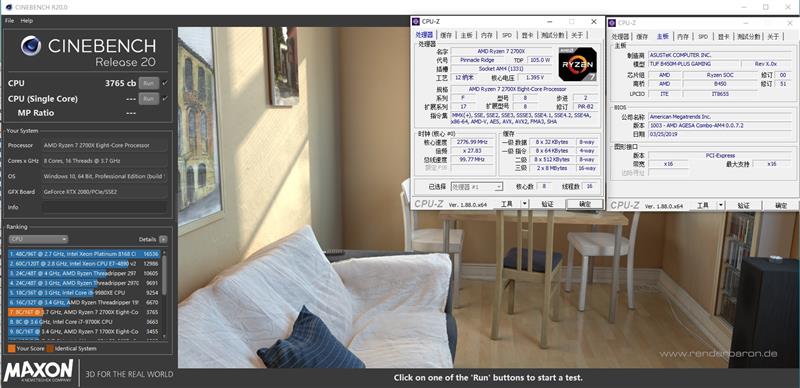Click the CPU-Z icon in the right CPU-Z window title bar
Image resolution: width=800 pixels, height=388 pixels.
click(x=612, y=23)
